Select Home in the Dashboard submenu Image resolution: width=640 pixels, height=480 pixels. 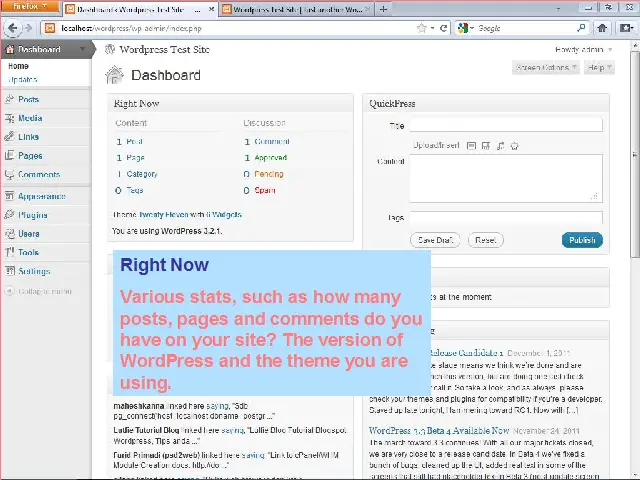[x=18, y=66]
